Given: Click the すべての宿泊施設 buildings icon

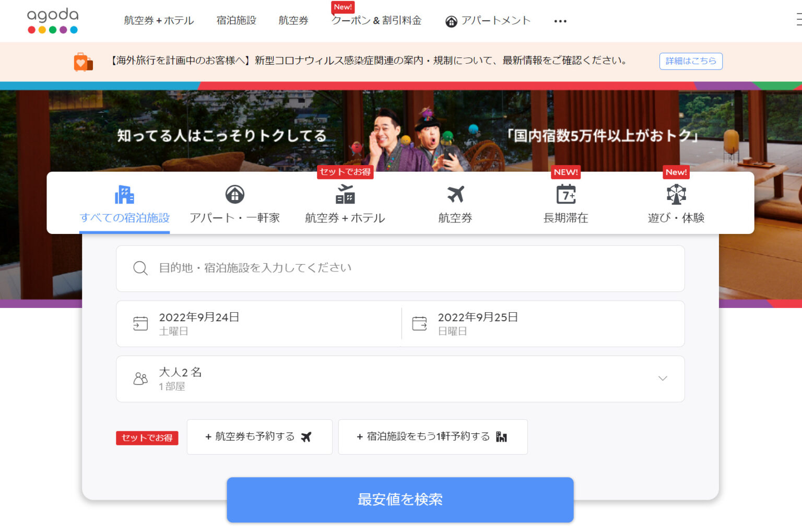Looking at the screenshot, I should (124, 194).
